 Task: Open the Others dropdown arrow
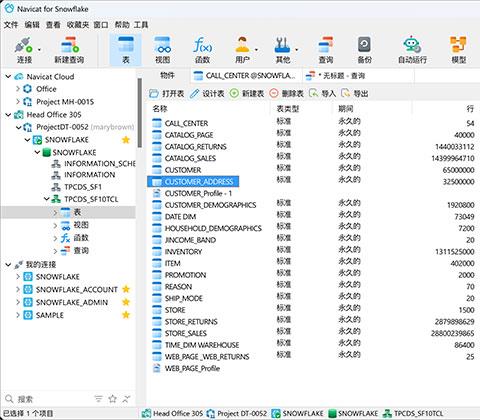(x=296, y=50)
